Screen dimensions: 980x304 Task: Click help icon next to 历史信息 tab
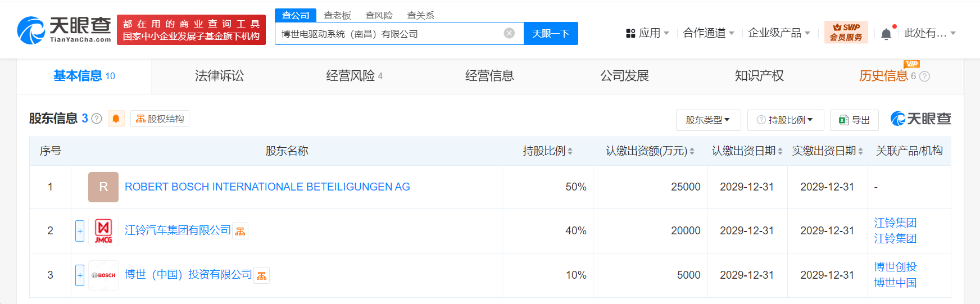(x=924, y=76)
